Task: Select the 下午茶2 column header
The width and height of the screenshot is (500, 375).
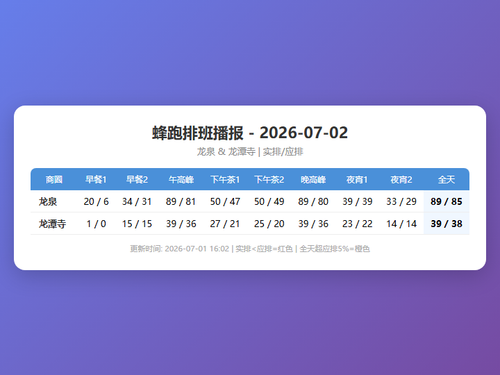Action: point(269,180)
